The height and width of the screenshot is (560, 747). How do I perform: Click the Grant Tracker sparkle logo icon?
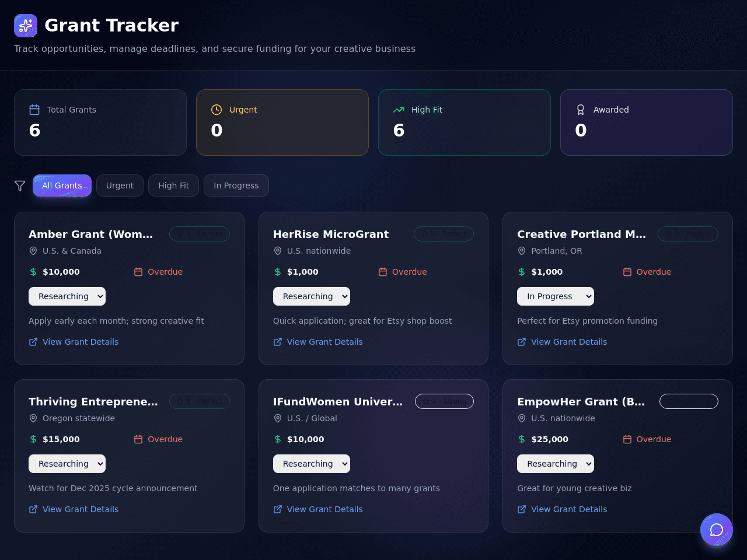tap(26, 26)
